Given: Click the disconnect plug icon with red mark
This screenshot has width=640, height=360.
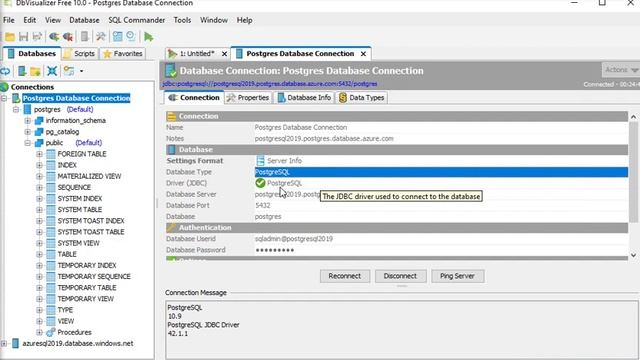Looking at the screenshot, I should [x=68, y=37].
